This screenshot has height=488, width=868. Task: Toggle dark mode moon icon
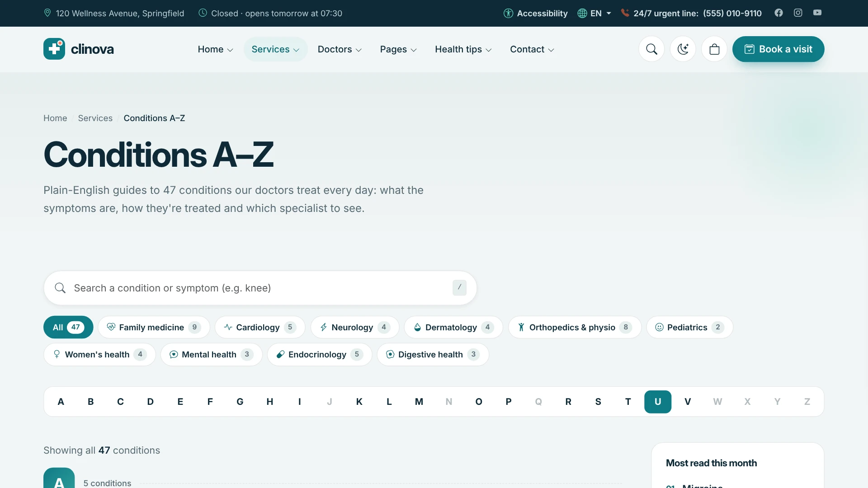683,49
